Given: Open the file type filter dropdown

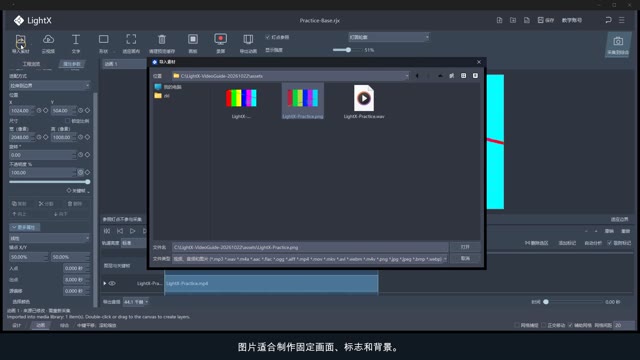Looking at the screenshot, I should point(309,259).
